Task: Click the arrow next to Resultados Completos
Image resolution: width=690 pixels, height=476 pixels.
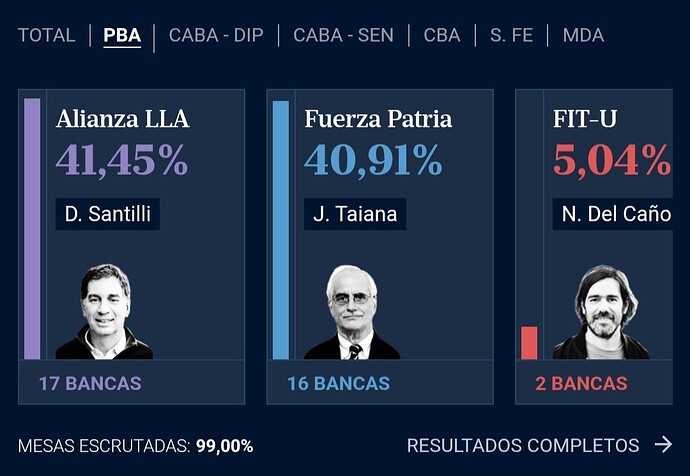Action: (x=662, y=445)
